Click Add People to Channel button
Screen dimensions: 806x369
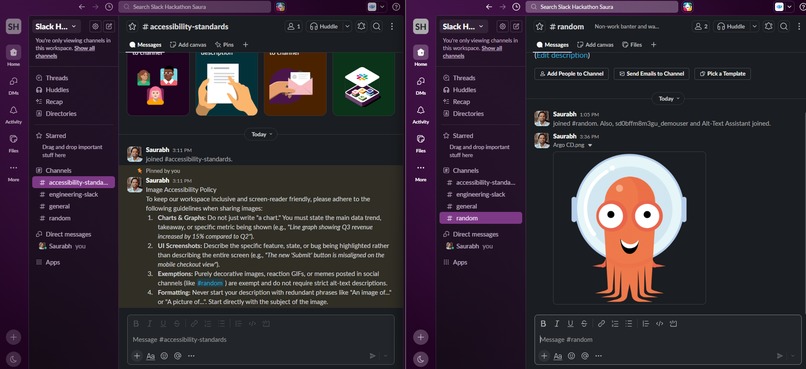tap(572, 73)
